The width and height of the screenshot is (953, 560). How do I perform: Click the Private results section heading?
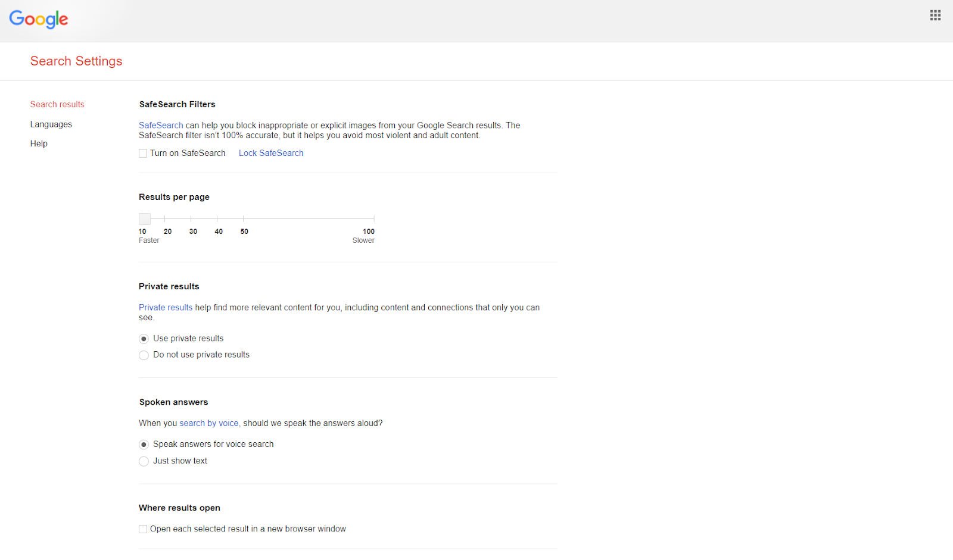169,286
